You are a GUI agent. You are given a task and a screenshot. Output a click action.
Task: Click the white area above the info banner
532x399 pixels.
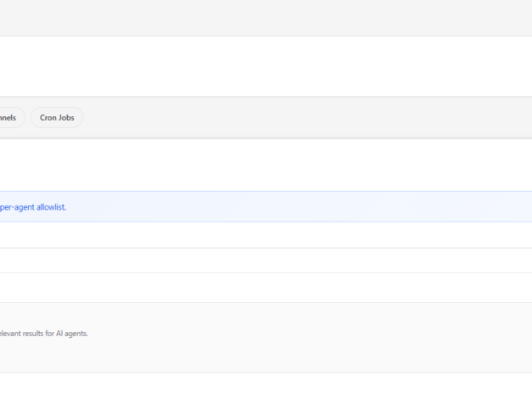pyautogui.click(x=255, y=165)
